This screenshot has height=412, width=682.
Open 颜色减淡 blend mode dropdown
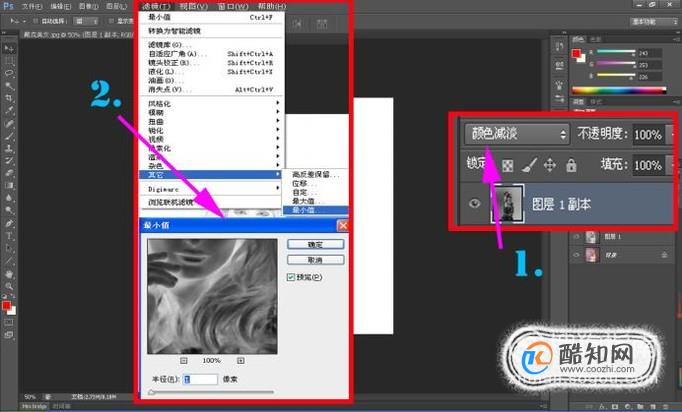coord(517,134)
